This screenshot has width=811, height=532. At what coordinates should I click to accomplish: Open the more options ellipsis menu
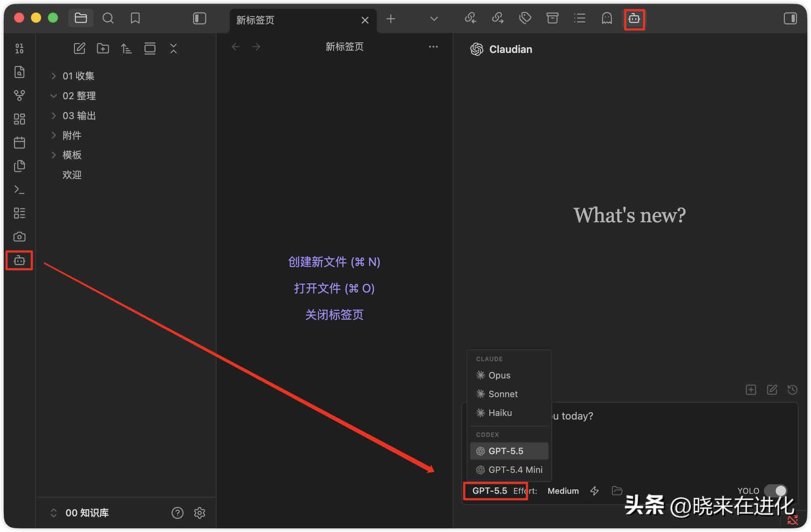coord(433,47)
